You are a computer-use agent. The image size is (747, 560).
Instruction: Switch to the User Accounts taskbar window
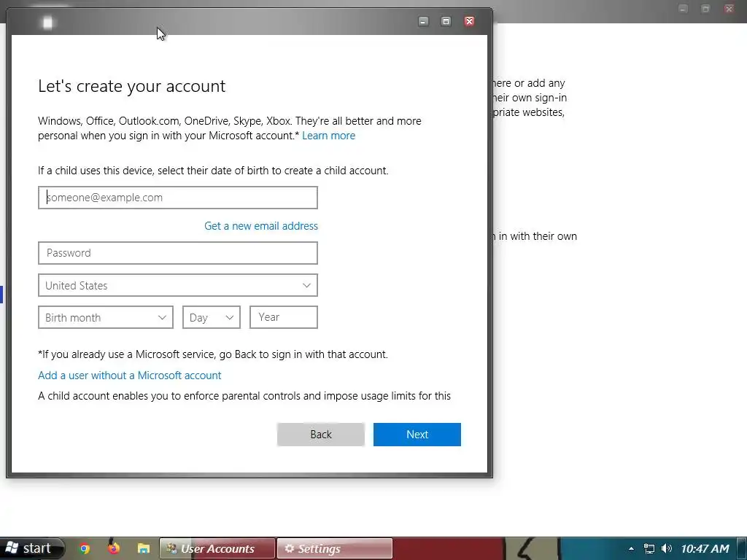(x=217, y=548)
